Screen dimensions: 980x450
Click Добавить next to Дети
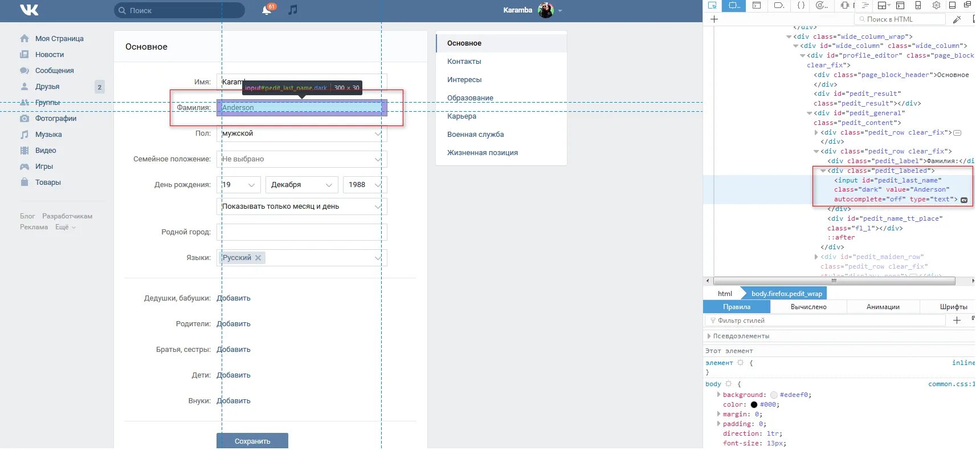(x=234, y=375)
